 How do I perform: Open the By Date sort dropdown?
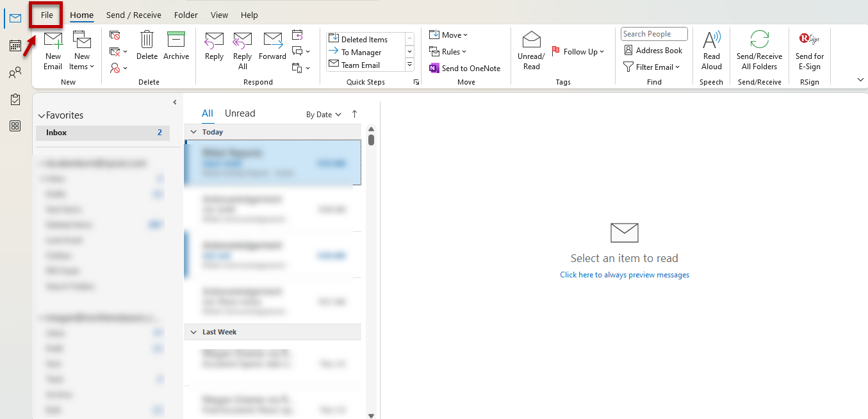coord(323,115)
